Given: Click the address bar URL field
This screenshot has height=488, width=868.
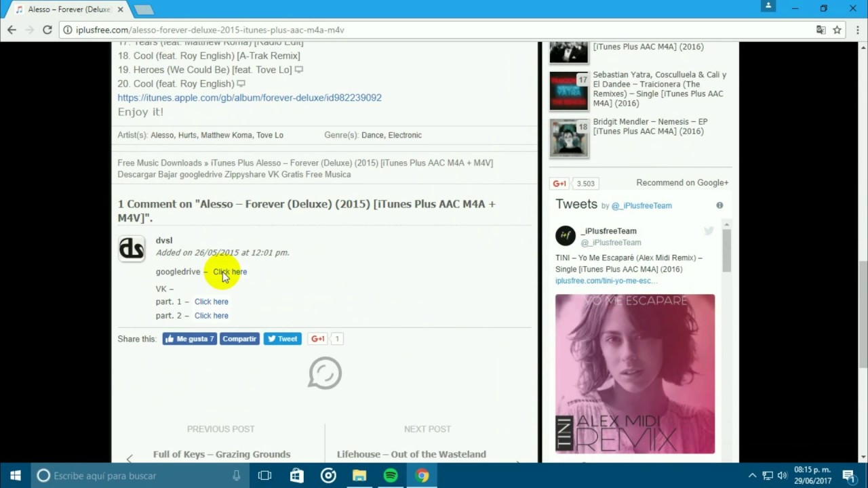Looking at the screenshot, I should 434,30.
